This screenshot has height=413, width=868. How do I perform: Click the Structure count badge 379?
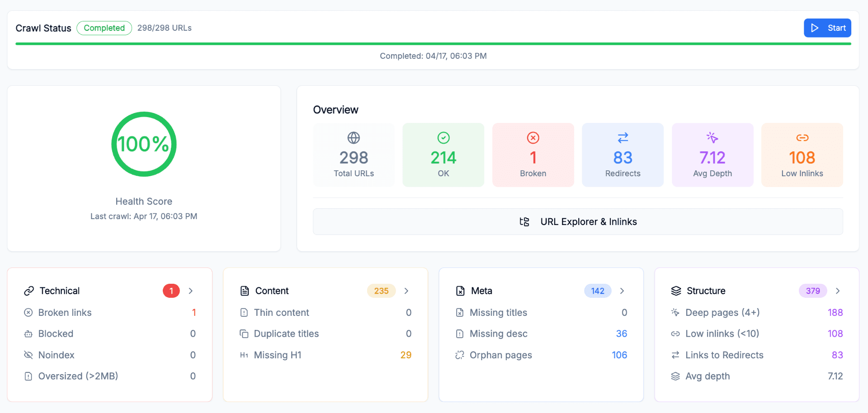[813, 291]
